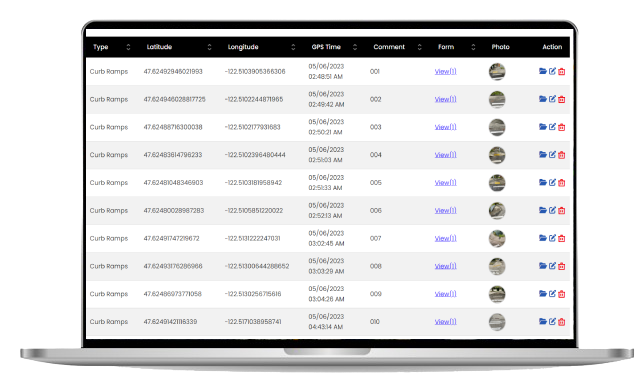Open folder icon for comment 006 row
Image resolution: width=640 pixels, height=390 pixels.
[542, 210]
